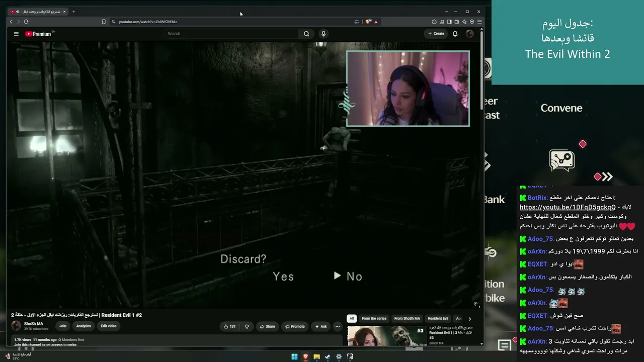The width and height of the screenshot is (644, 362).
Task: Select the Resident Evil filter chip
Action: 438,318
